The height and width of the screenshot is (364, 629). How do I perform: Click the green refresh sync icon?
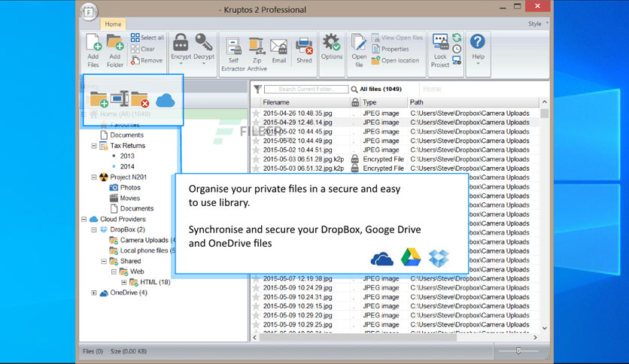point(457,38)
